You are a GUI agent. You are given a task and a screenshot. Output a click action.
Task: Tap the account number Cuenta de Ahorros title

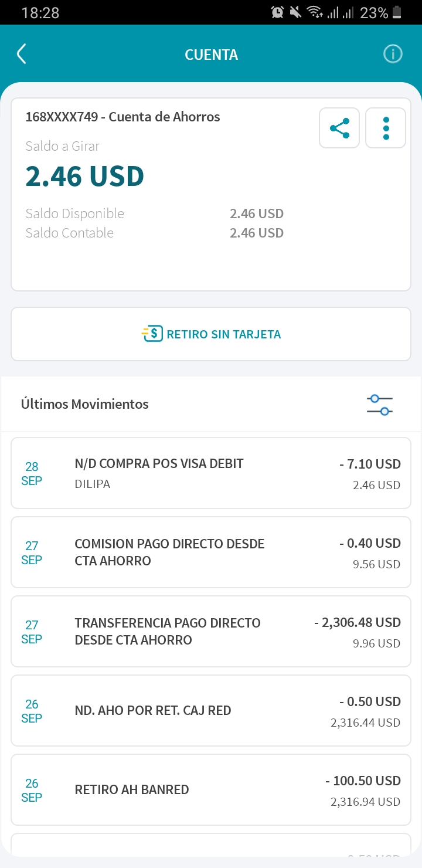(x=122, y=117)
